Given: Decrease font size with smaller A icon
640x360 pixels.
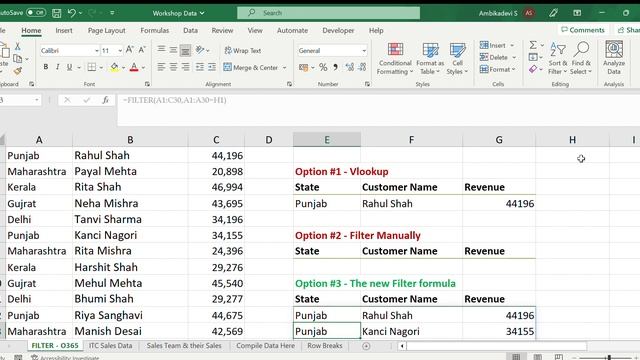Looking at the screenshot, I should tap(142, 50).
